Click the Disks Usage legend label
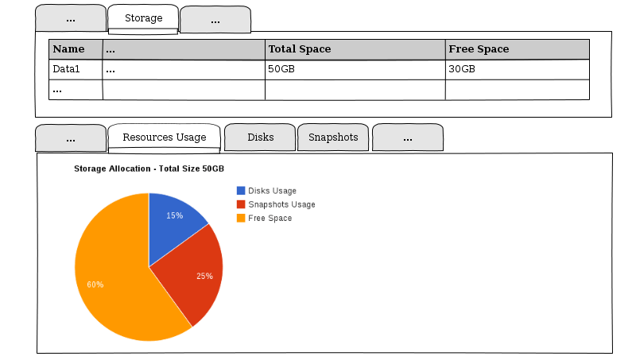 click(272, 191)
